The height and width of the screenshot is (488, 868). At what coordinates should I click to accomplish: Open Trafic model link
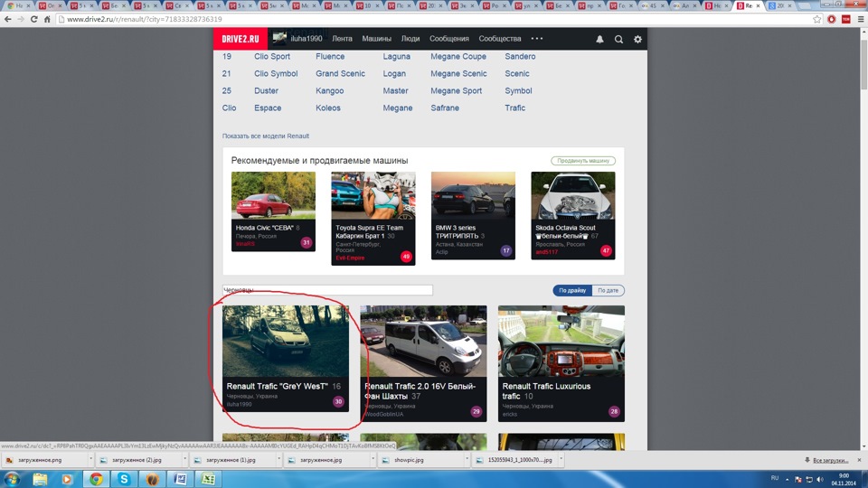pos(514,108)
